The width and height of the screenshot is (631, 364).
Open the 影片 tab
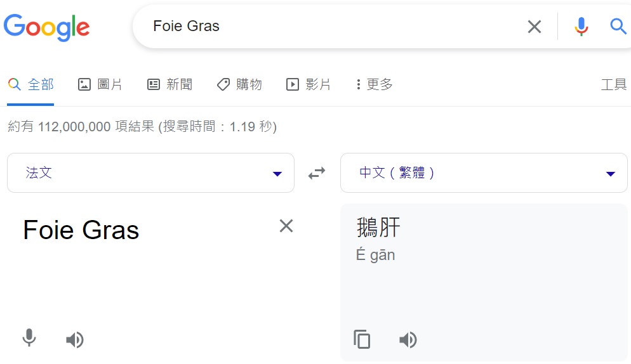[x=309, y=84]
